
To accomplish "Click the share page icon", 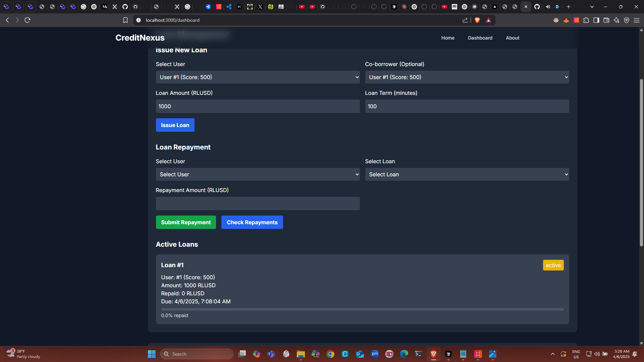I will [x=465, y=20].
